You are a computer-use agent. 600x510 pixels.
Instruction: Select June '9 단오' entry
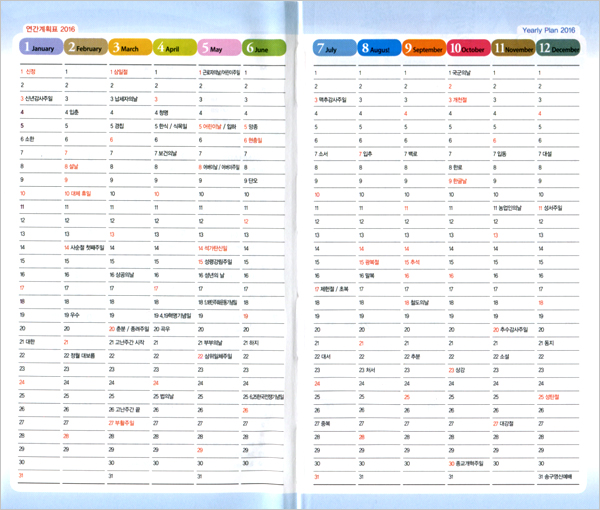point(251,181)
